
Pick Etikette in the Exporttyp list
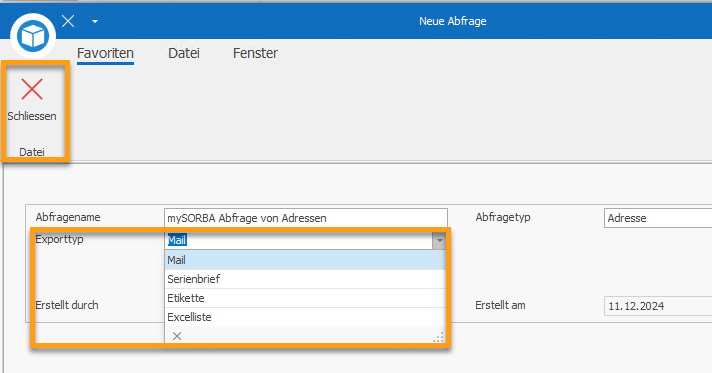[x=305, y=298]
